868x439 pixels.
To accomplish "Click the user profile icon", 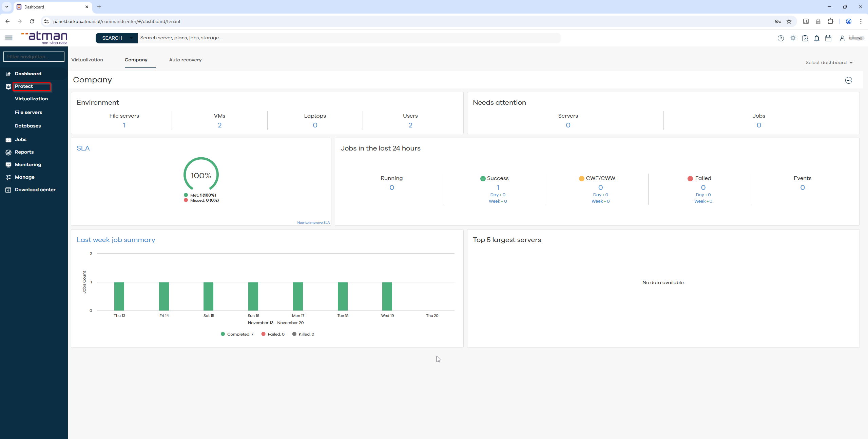I will point(842,38).
